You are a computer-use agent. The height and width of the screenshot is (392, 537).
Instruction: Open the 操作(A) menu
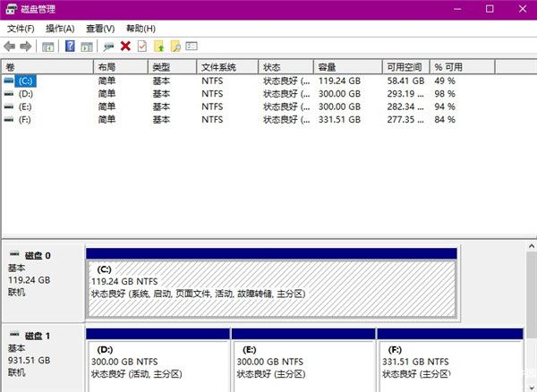point(60,29)
